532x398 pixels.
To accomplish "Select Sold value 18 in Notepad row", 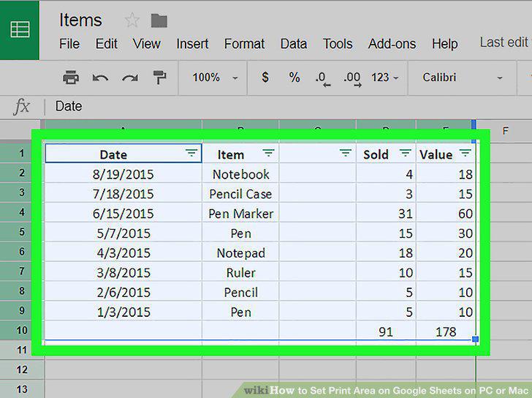I will 386,253.
